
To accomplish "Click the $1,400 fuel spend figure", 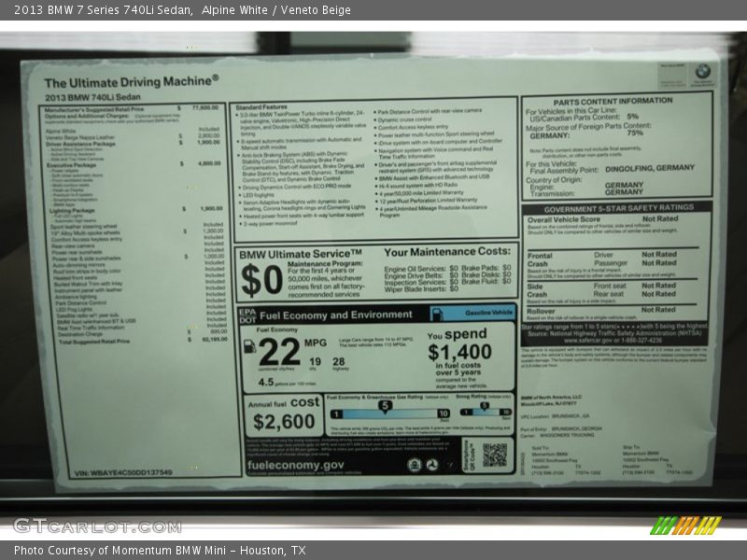I will click(459, 352).
